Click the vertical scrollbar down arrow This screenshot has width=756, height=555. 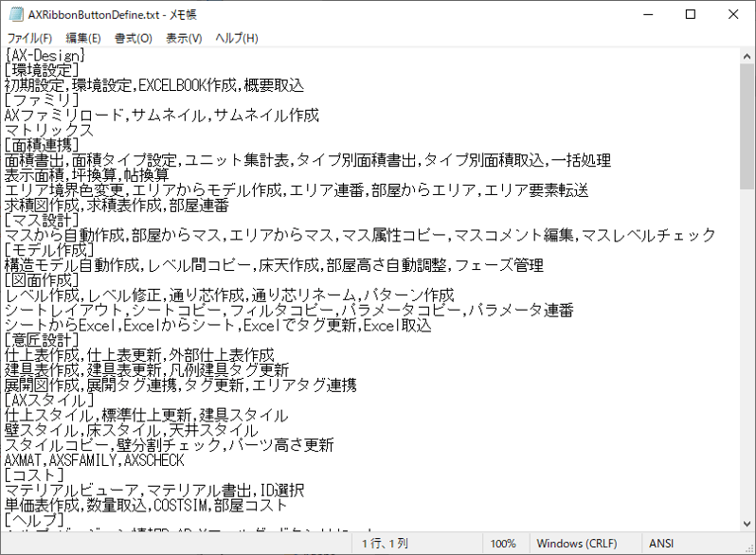[x=747, y=524]
